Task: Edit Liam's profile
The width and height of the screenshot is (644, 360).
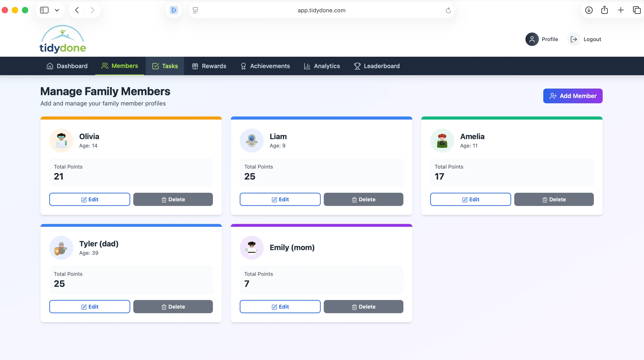Action: [280, 199]
